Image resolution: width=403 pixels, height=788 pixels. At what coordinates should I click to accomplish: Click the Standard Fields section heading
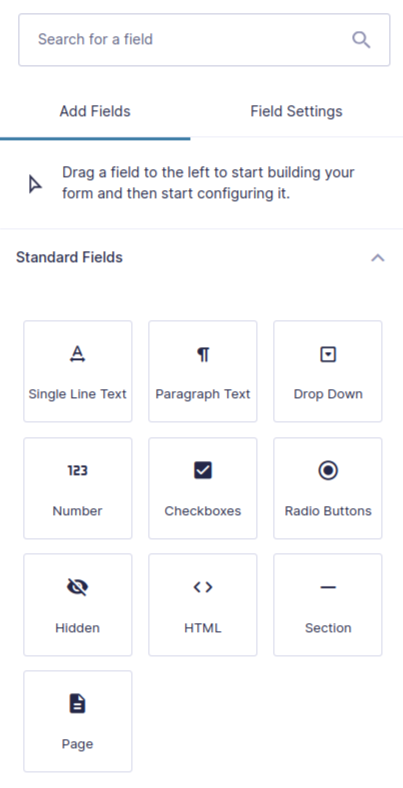coord(69,257)
